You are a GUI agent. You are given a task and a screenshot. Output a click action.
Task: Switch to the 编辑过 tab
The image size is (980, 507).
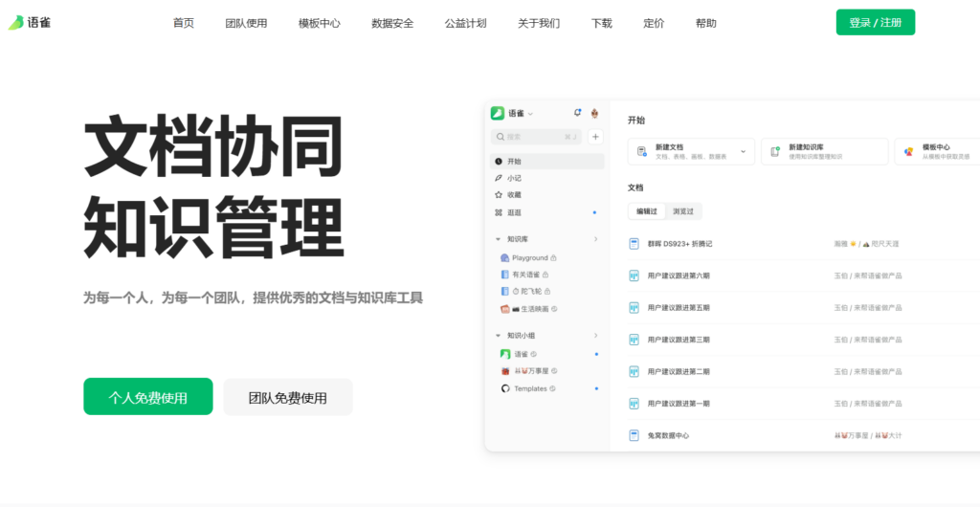[647, 211]
